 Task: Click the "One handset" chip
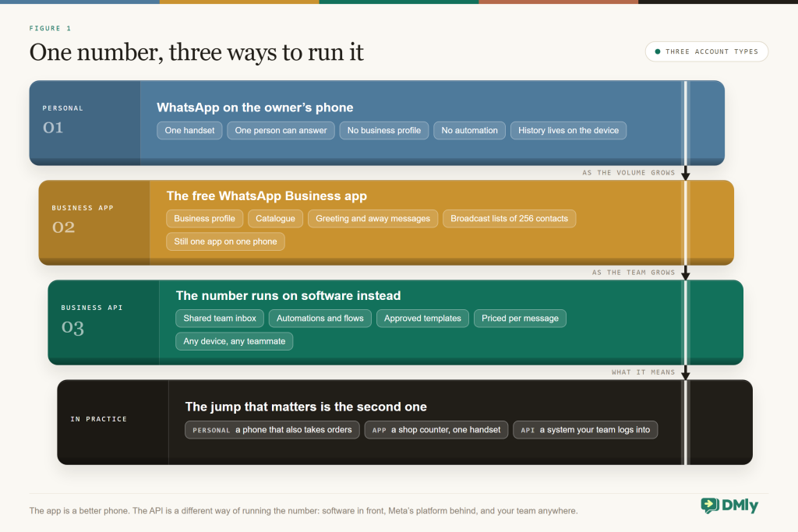189,130
